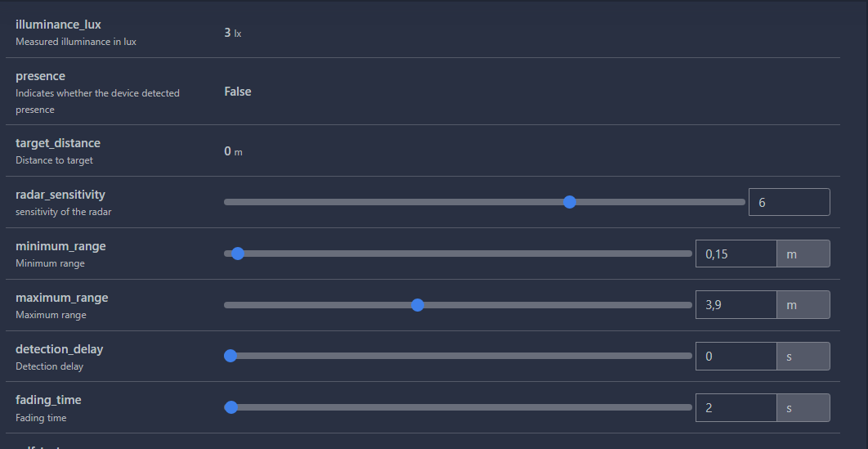The height and width of the screenshot is (449, 868).
Task: Click the minimum_range input showing 0,15
Action: click(736, 254)
